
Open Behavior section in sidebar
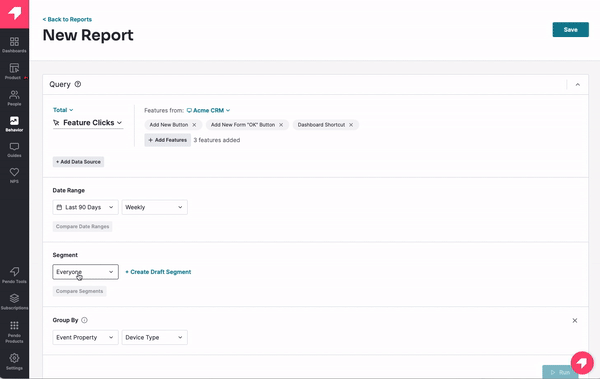coord(14,124)
